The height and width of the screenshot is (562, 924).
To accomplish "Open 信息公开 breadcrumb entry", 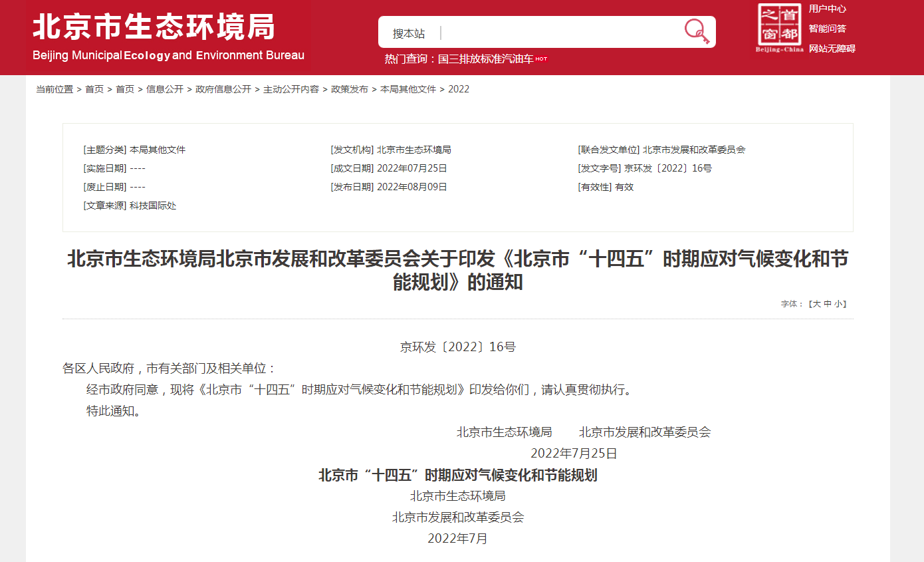I will (x=166, y=88).
